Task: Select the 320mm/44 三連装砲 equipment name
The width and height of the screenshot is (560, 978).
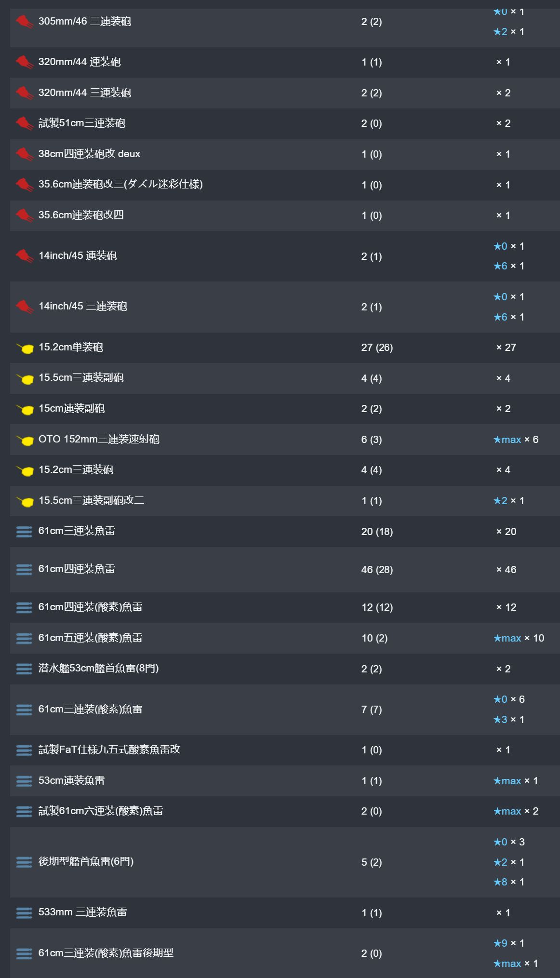Action: click(x=85, y=93)
